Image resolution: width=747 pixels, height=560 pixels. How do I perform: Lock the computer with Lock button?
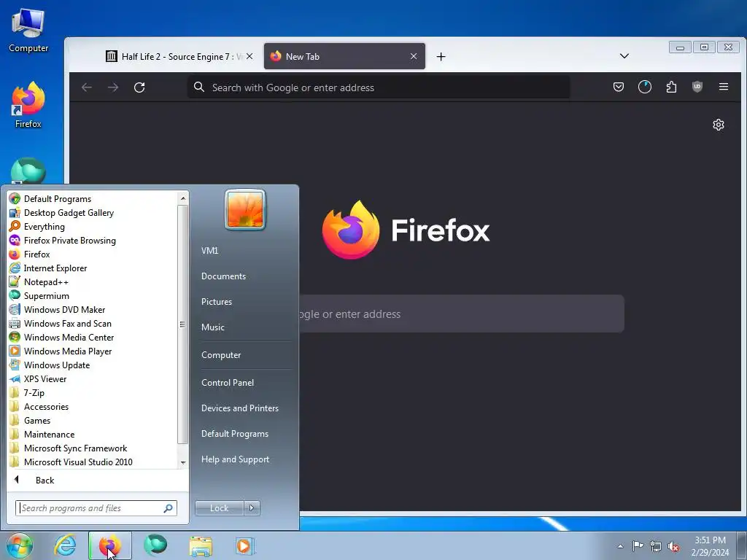(x=219, y=508)
